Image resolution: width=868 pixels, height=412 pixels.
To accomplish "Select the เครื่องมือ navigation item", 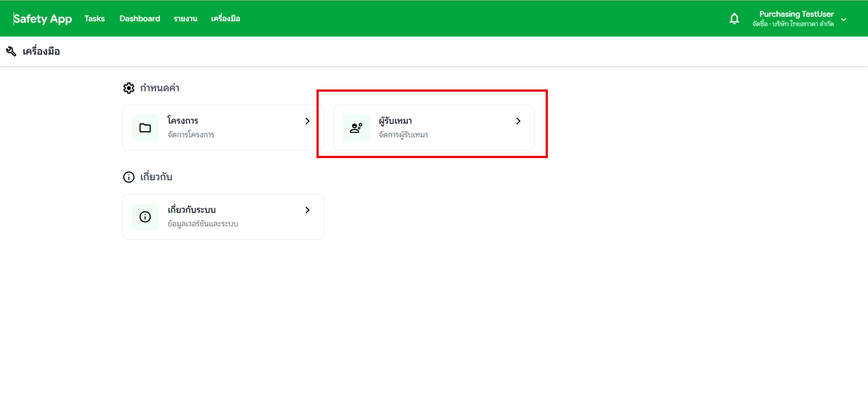I will (226, 19).
